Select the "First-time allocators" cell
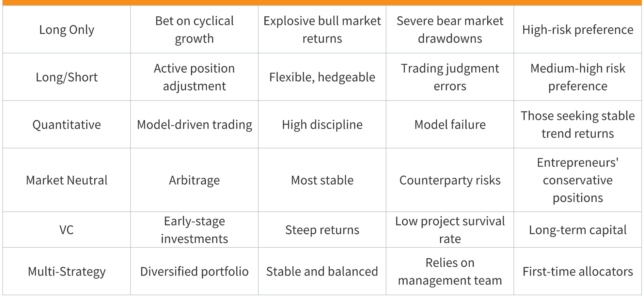Viewport: 644px width, 297px height. coord(577,272)
